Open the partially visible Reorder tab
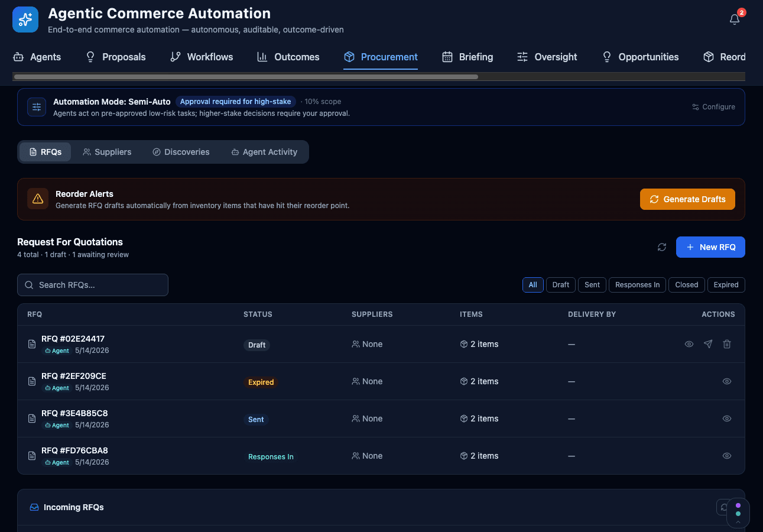Viewport: 763px width, 532px height. [724, 57]
